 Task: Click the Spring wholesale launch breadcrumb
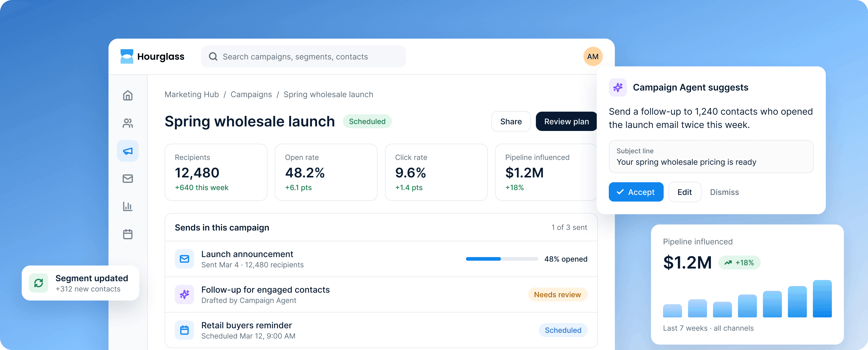328,94
